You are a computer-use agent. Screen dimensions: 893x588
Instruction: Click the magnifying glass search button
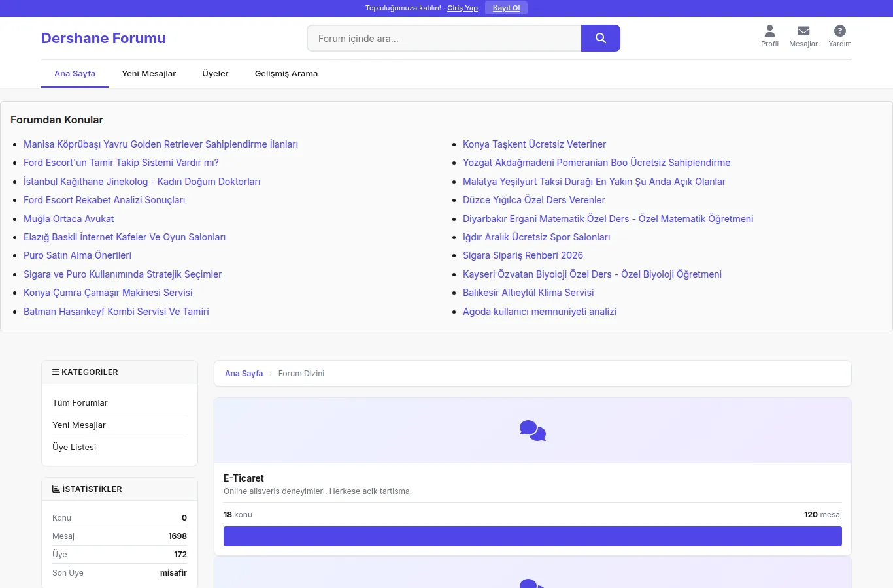tap(600, 38)
